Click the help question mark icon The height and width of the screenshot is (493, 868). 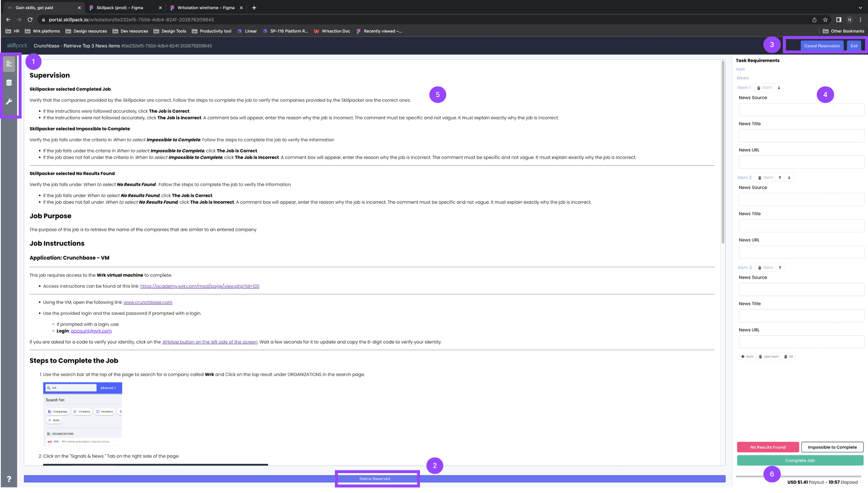tap(9, 479)
